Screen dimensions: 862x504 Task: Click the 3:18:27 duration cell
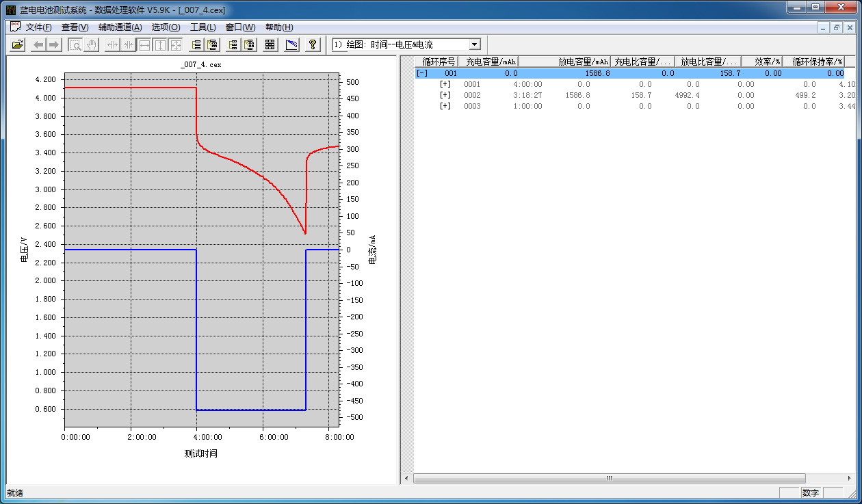tap(527, 95)
